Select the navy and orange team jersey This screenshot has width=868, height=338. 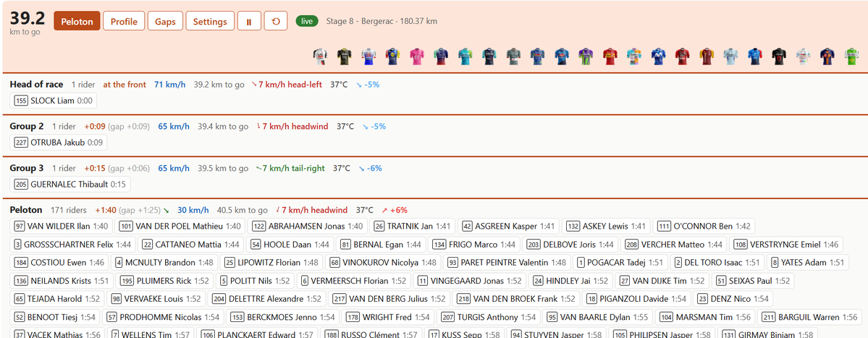click(x=827, y=56)
